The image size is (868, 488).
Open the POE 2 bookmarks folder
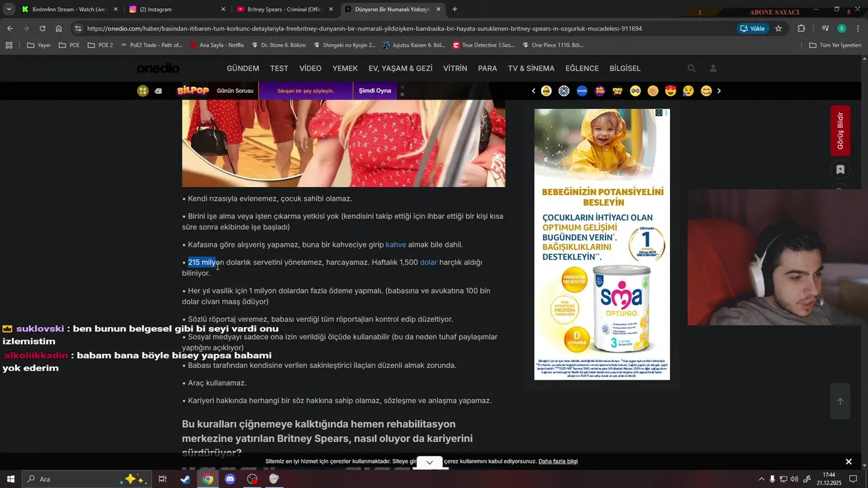(x=100, y=45)
